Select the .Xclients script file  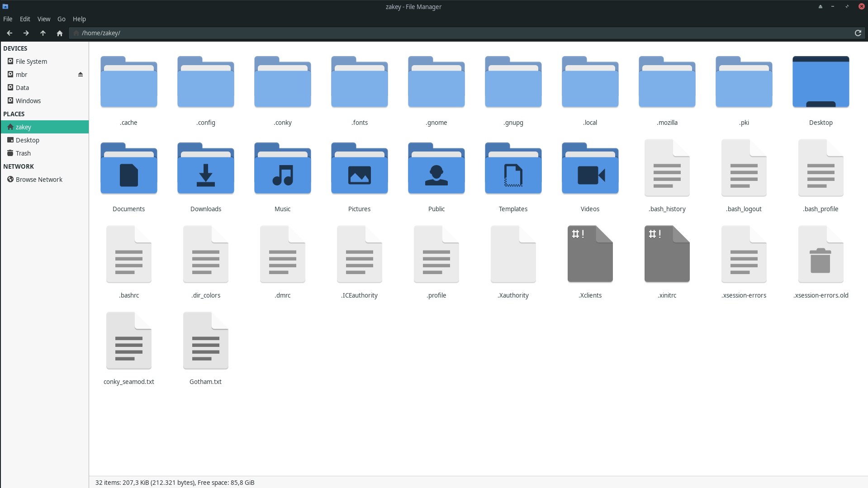590,254
